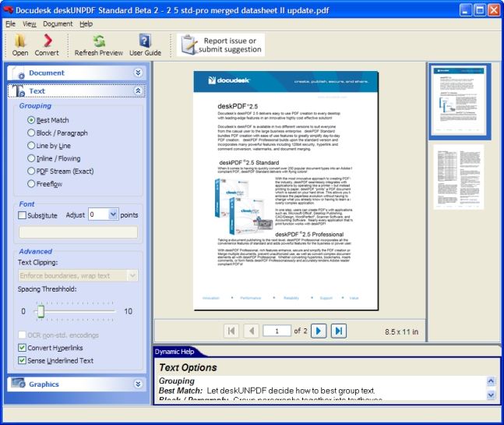Click Dynamic Help scroll up arrow
Image resolution: width=504 pixels, height=425 pixels.
coord(491,381)
